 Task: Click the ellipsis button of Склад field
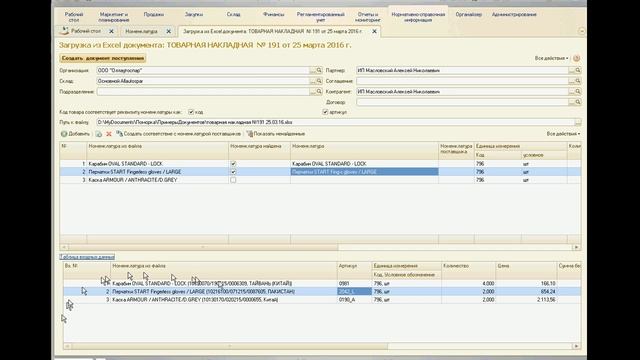[313, 81]
